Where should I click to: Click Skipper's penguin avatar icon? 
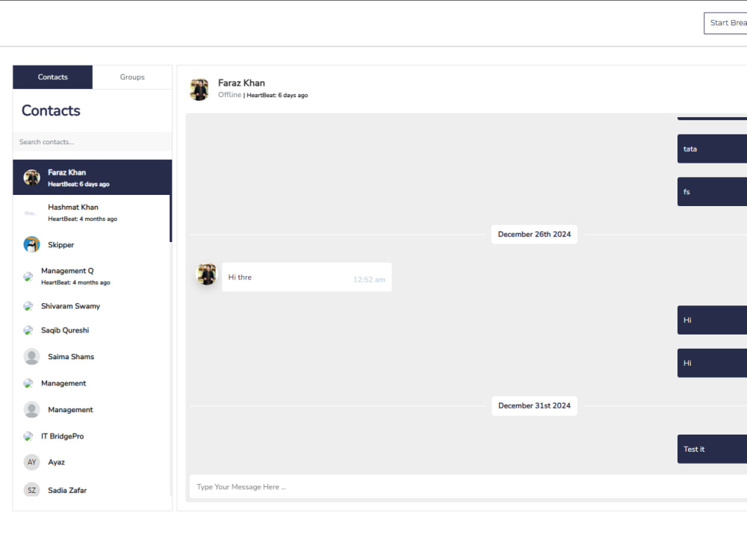pos(32,245)
